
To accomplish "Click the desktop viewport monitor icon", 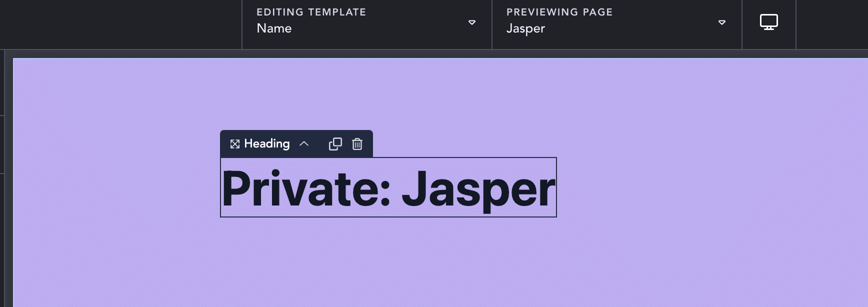I will click(x=768, y=22).
